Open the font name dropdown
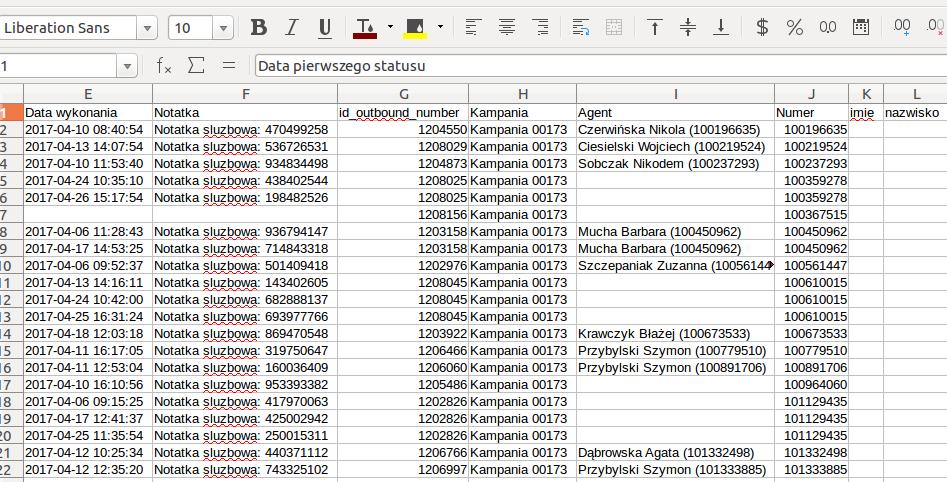 [x=147, y=28]
